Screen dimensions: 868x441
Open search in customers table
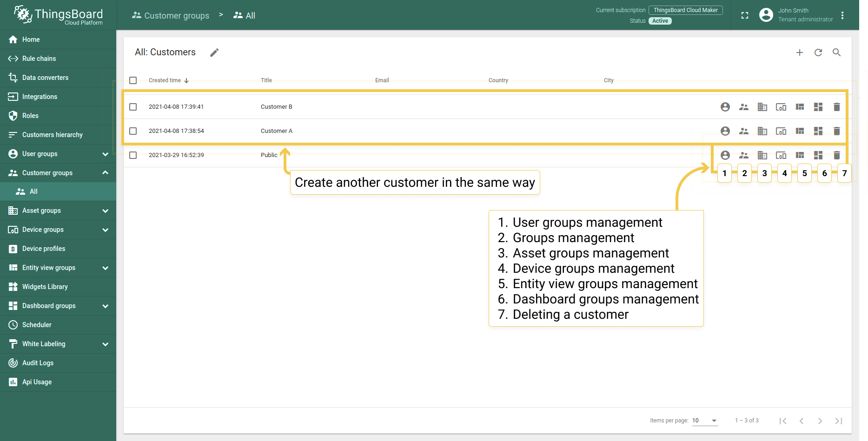click(836, 53)
